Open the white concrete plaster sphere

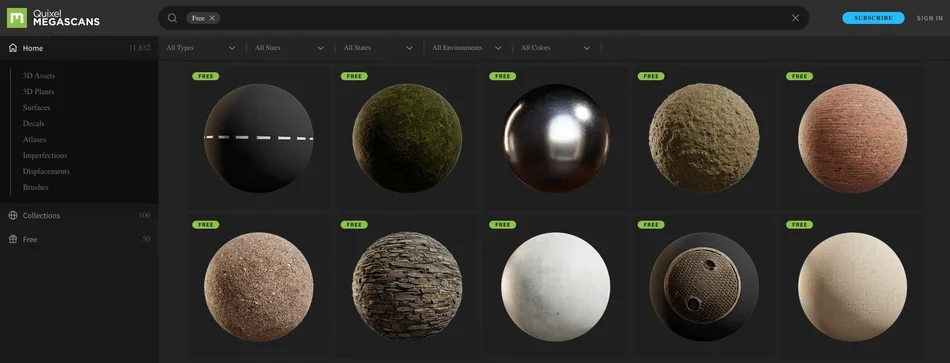(x=556, y=287)
